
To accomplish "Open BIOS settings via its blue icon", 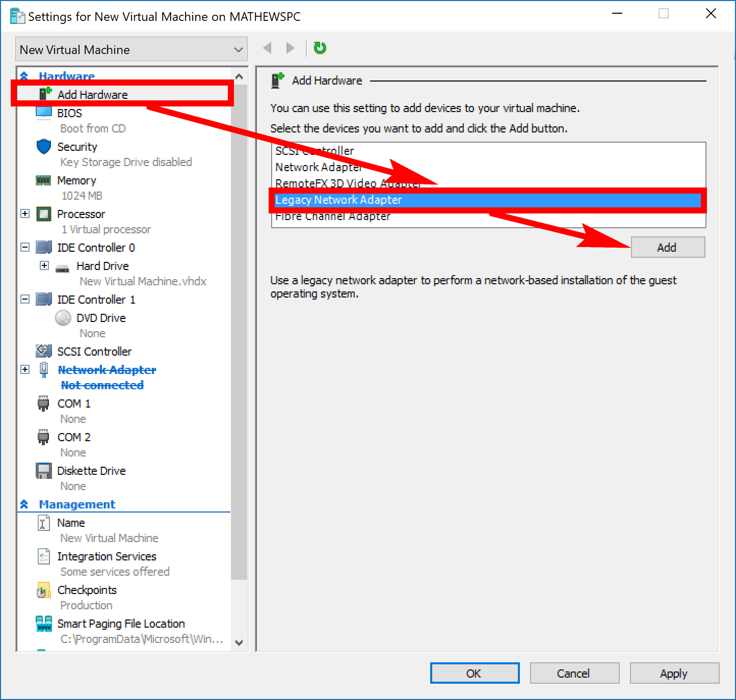I will coord(44,112).
